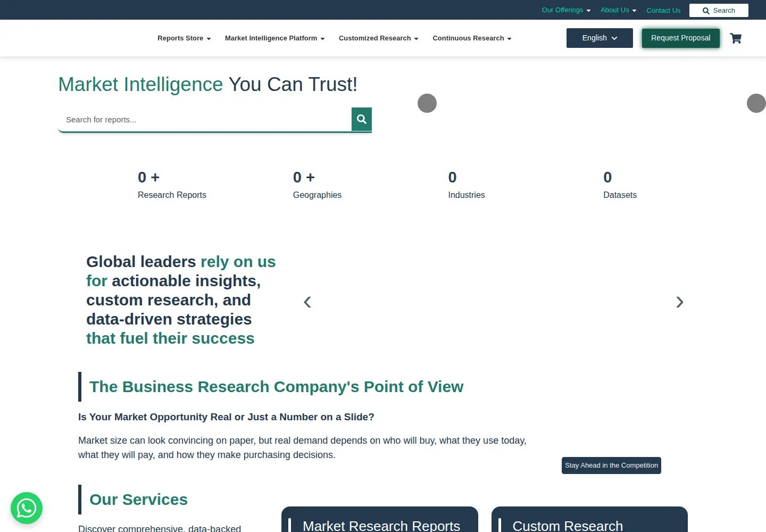Go to next slide with right chevron
Viewport: 766px width, 532px height.
pos(679,302)
